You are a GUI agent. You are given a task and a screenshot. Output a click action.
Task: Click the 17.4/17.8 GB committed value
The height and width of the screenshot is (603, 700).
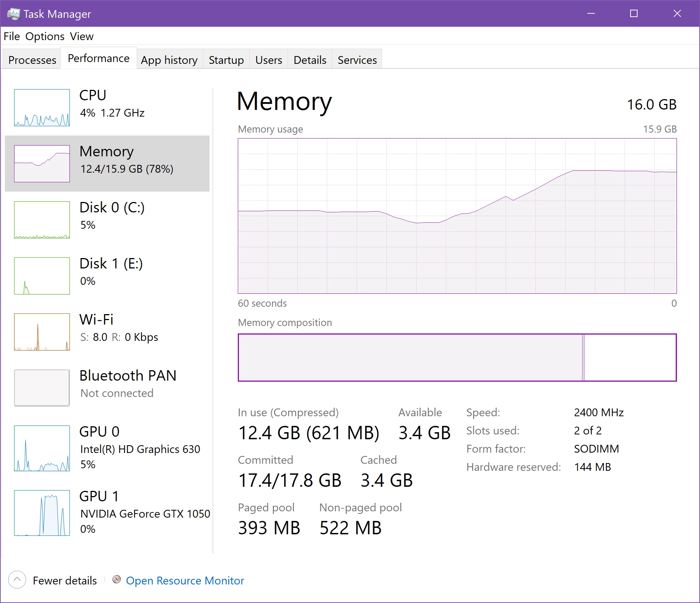[x=290, y=481]
